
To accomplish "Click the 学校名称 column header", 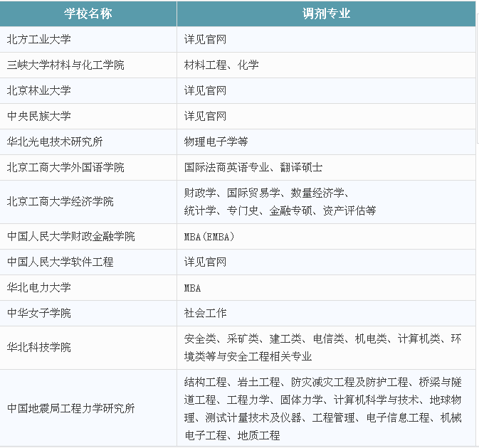I will pyautogui.click(x=88, y=14).
